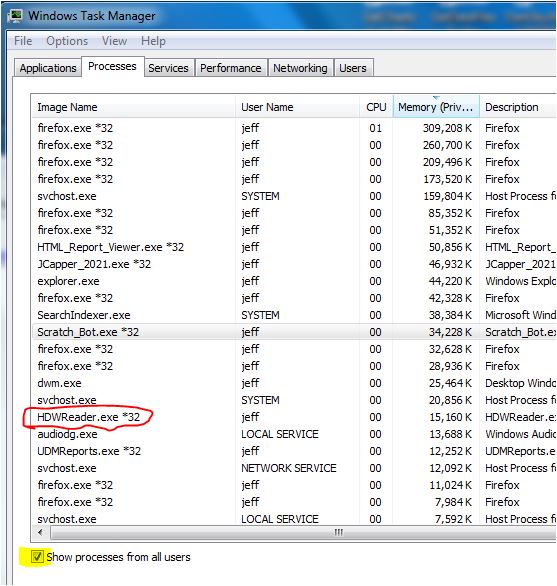Click the 15,160 K memory value
This screenshot has width=557, height=586.
tap(450, 417)
